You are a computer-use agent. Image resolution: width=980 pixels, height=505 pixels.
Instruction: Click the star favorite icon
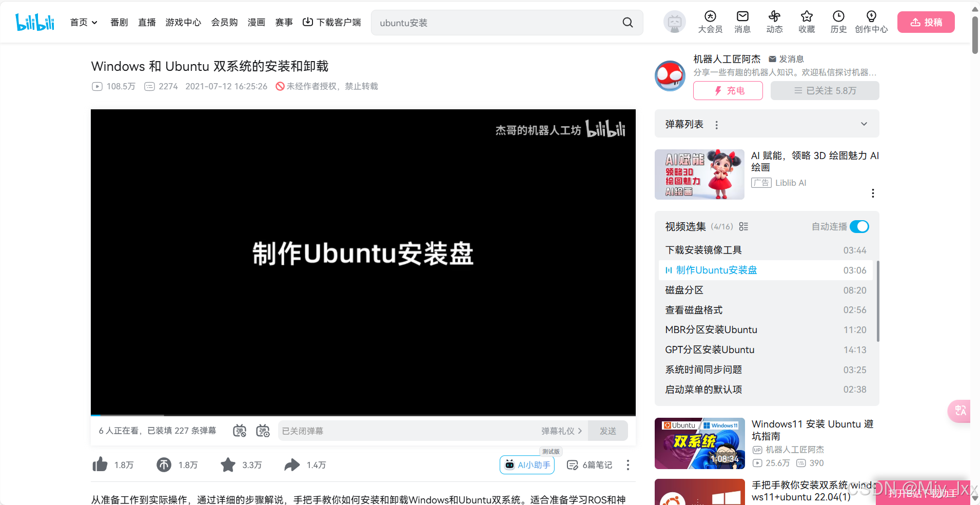point(228,464)
